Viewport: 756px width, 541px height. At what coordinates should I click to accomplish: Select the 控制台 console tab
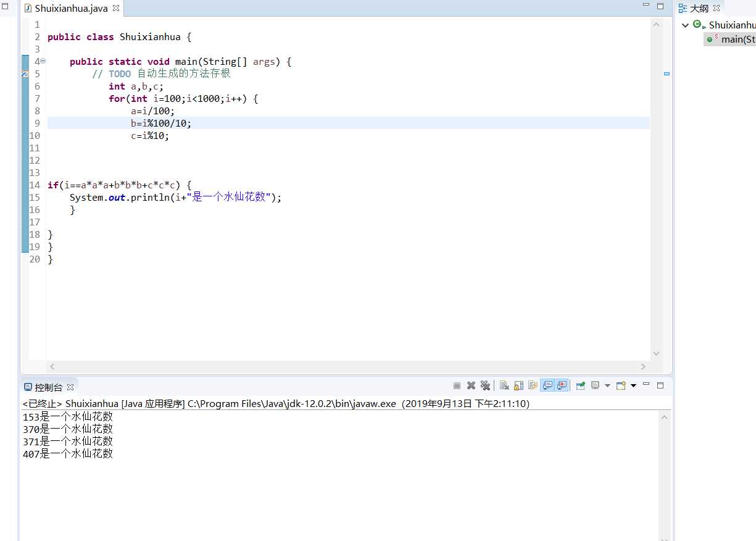pos(48,387)
